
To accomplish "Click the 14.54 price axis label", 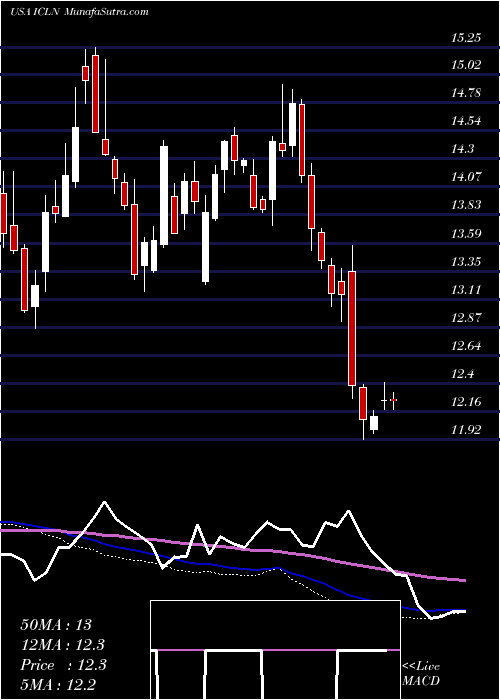I will [466, 121].
